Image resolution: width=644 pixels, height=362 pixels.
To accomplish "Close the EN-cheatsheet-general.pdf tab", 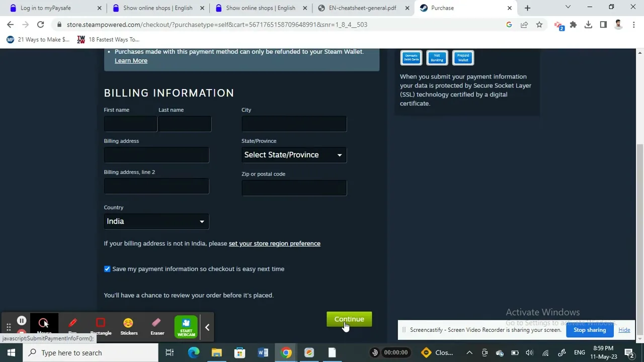I will (x=407, y=8).
